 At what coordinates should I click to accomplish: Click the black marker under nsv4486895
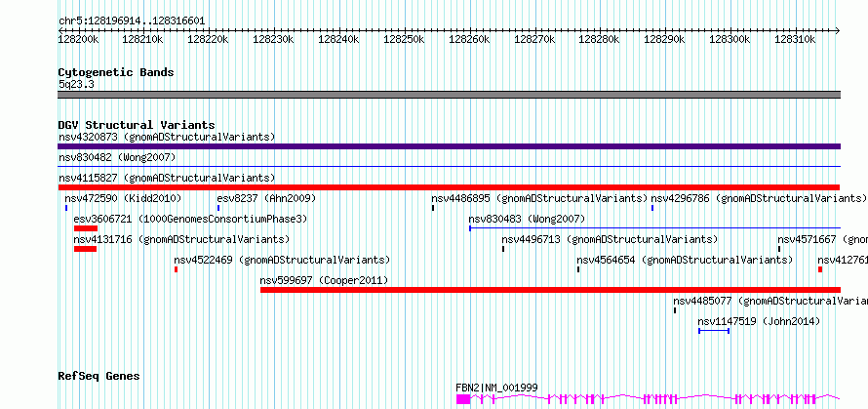coord(433,208)
